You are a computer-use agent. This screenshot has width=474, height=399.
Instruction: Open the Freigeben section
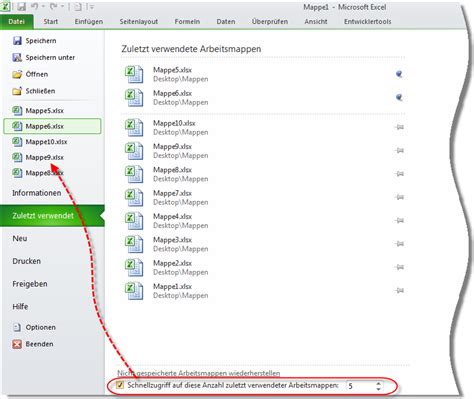(30, 284)
